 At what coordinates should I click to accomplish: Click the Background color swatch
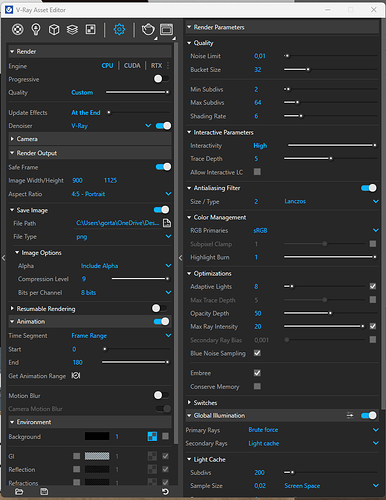point(97,436)
